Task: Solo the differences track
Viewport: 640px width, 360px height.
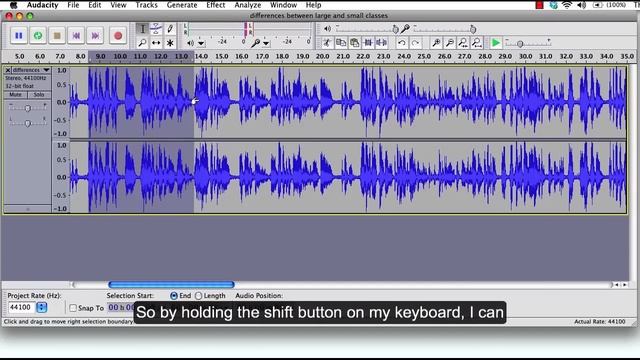Action: [x=39, y=95]
